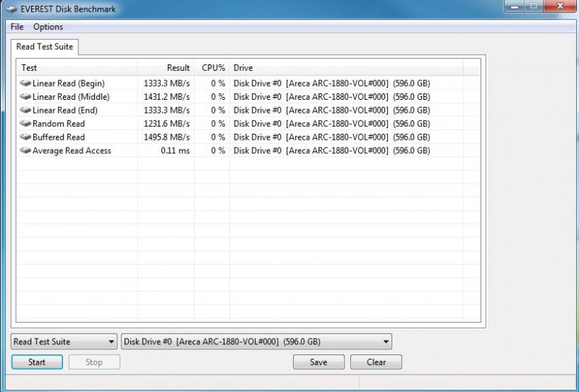Click the 0 % CPU value in Random Read row
579x392 pixels.
(x=218, y=124)
